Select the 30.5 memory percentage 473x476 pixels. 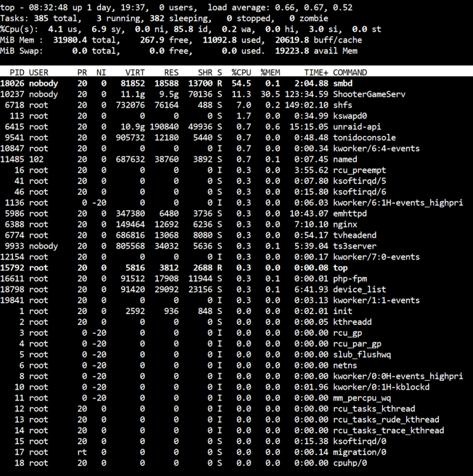[x=270, y=94]
